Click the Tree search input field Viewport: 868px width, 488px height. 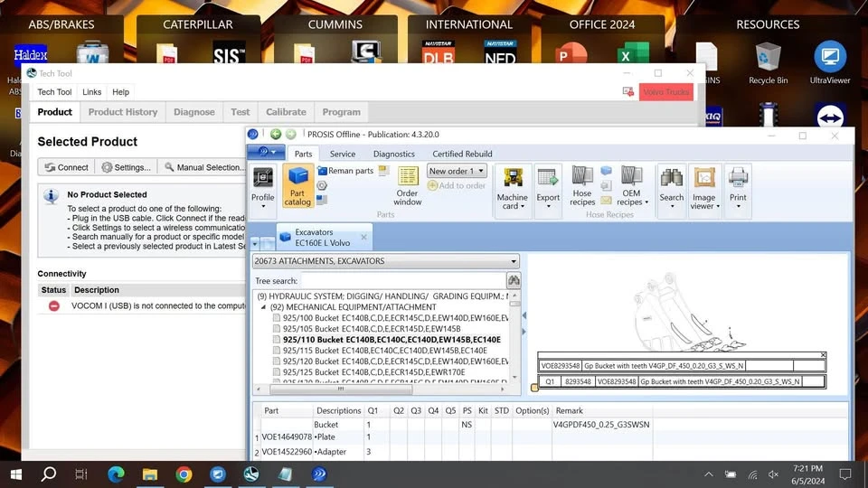[x=403, y=280]
